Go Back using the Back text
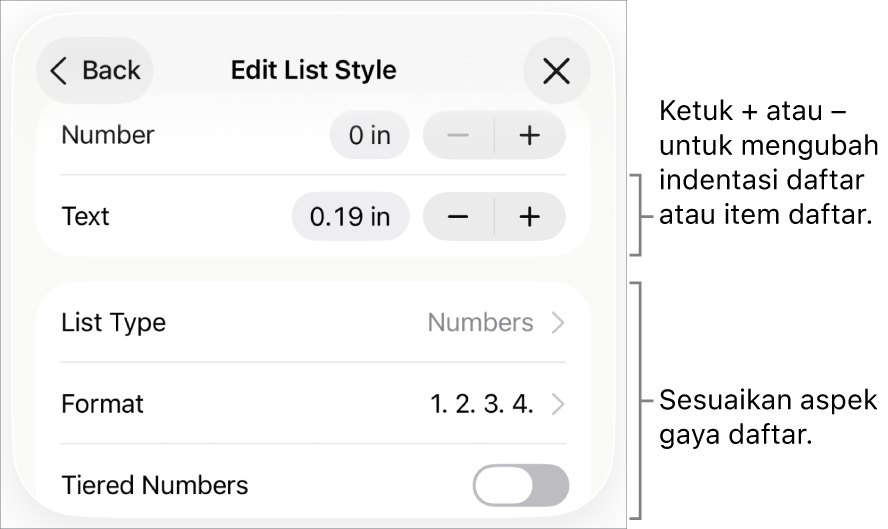This screenshot has height=529, width=888. point(111,71)
